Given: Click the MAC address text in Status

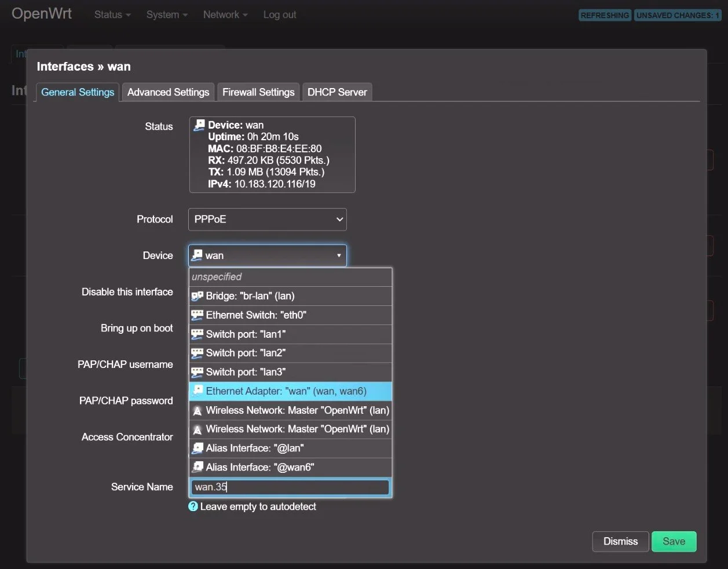Looking at the screenshot, I should (x=265, y=148).
